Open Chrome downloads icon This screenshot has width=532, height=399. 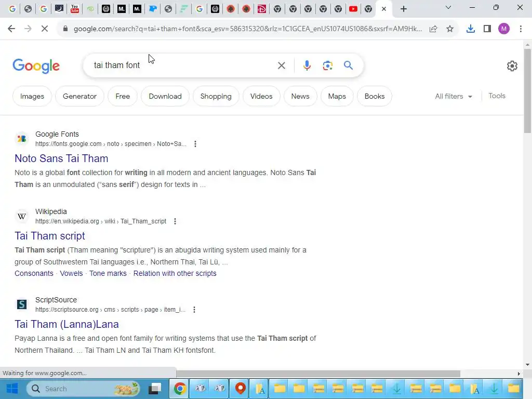click(x=471, y=29)
